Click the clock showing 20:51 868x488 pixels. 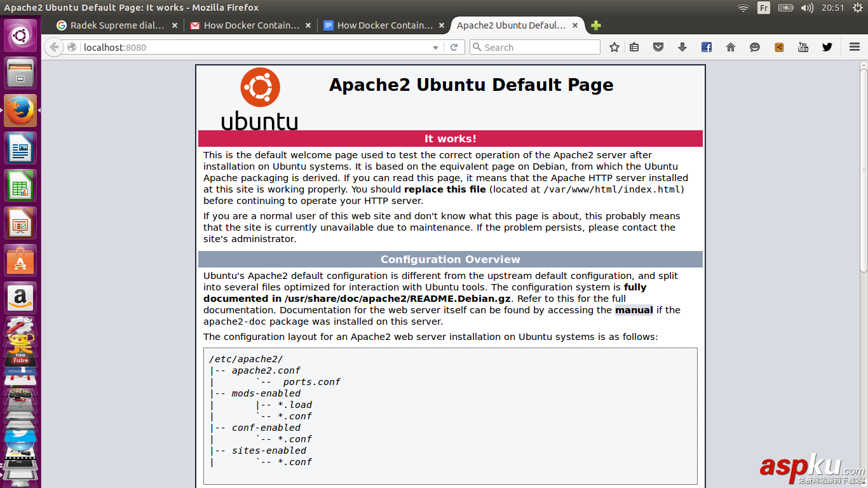tap(832, 8)
